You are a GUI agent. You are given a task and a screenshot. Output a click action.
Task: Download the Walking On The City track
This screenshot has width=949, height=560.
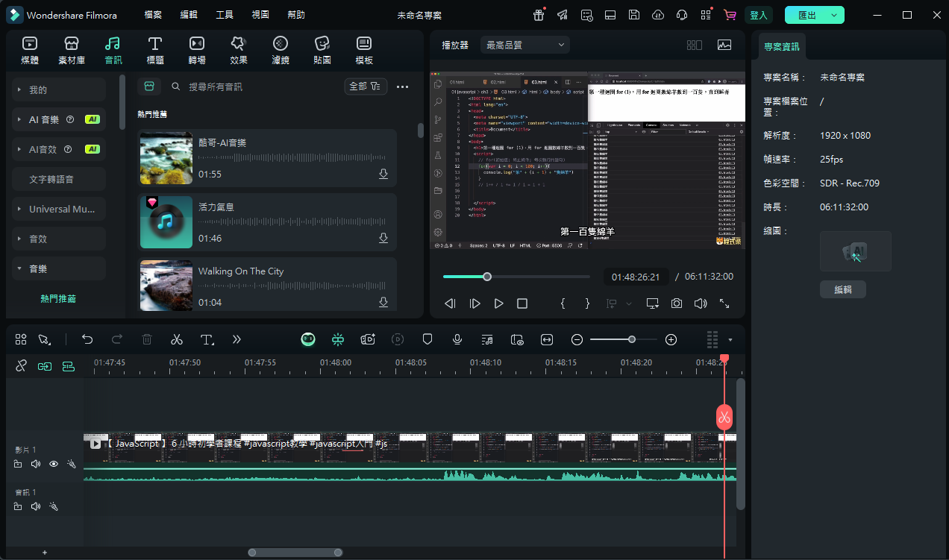383,302
